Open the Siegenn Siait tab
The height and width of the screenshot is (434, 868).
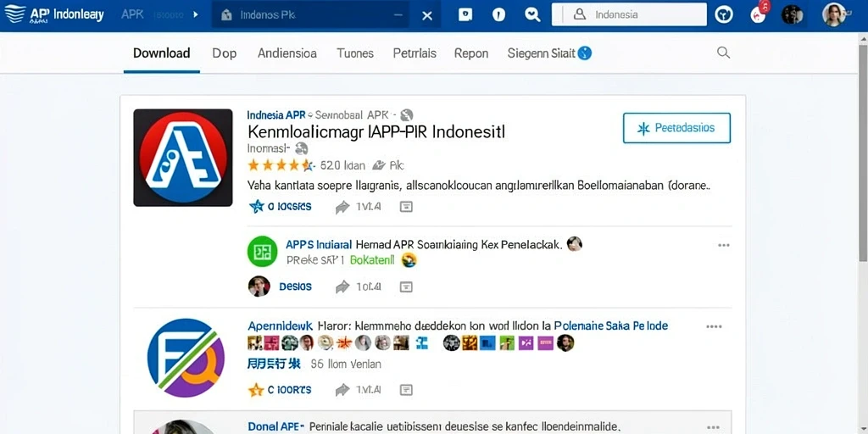tap(542, 53)
